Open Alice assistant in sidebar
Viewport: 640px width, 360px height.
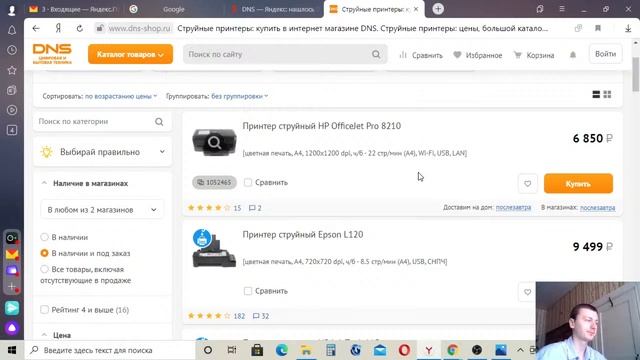[x=12, y=328]
